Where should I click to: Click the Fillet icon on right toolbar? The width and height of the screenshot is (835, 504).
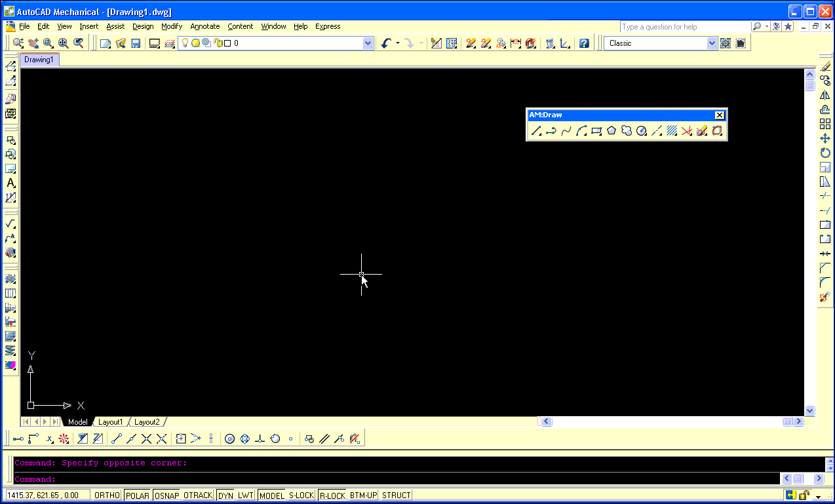click(x=825, y=282)
